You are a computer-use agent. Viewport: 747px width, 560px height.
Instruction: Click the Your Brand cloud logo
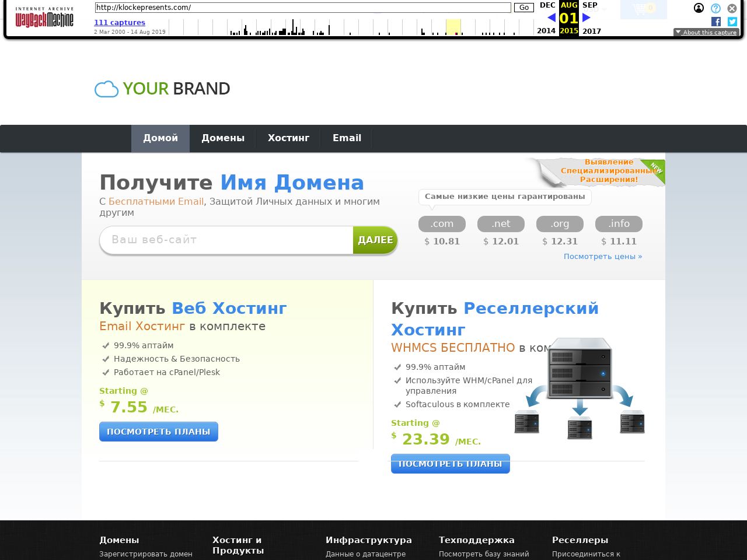click(x=162, y=89)
